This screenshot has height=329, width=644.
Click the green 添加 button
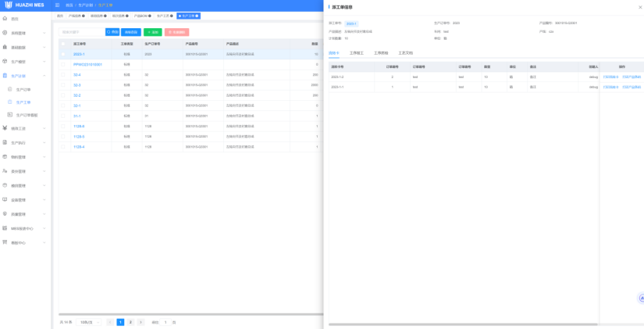(153, 32)
